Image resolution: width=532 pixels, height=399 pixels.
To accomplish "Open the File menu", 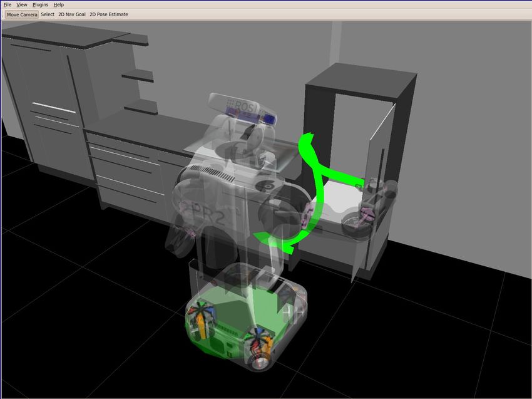I will click(x=7, y=5).
